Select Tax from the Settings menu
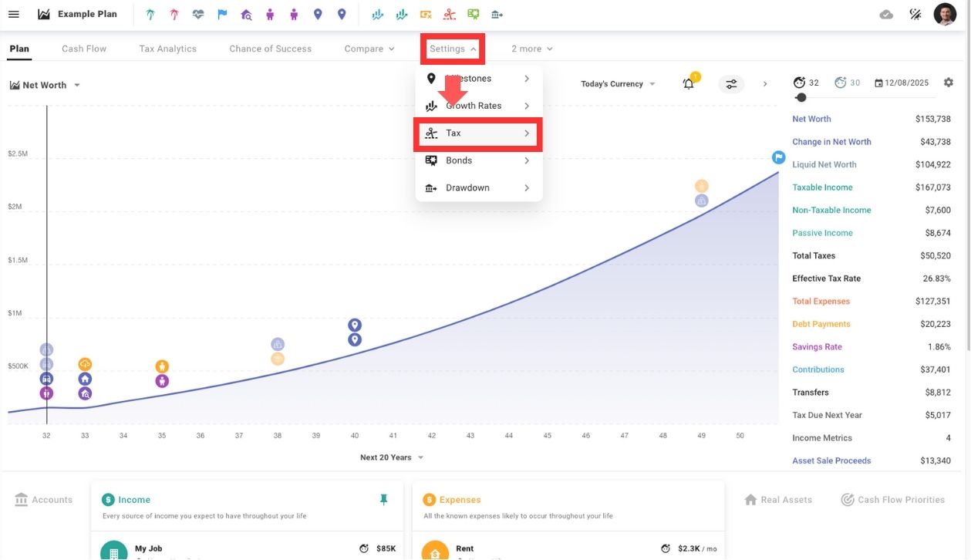The height and width of the screenshot is (560, 971). 478,133
